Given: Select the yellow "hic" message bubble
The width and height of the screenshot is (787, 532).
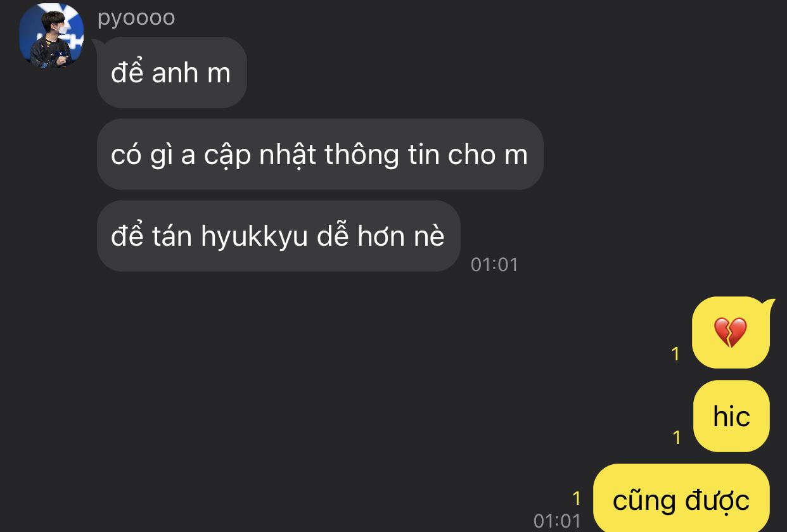Looking at the screenshot, I should (x=731, y=416).
